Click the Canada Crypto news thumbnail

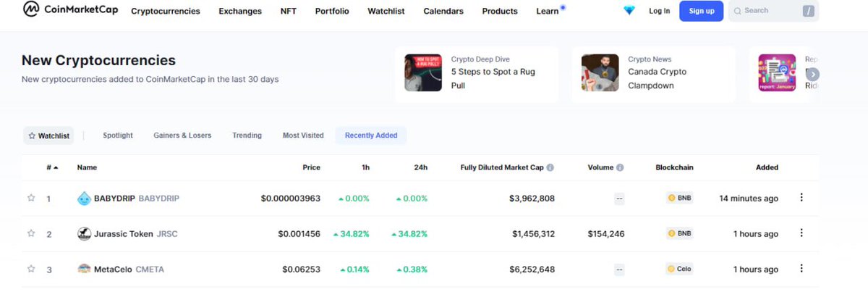point(600,73)
